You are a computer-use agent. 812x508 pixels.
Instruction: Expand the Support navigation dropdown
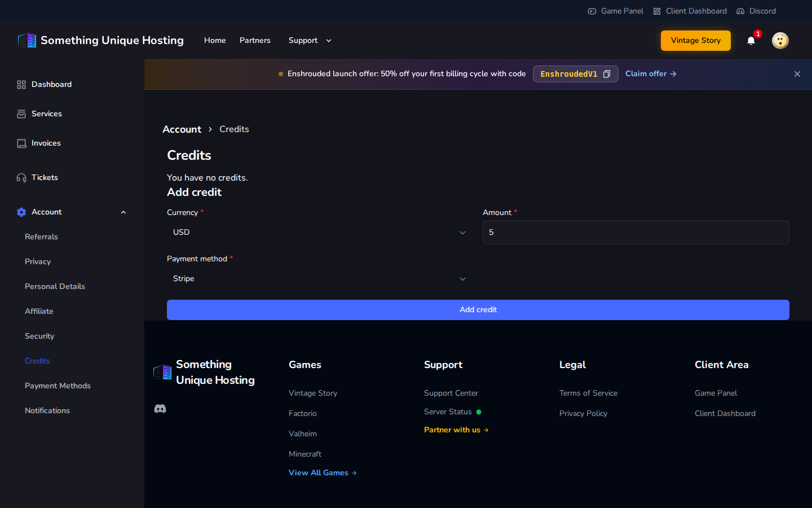(x=310, y=41)
